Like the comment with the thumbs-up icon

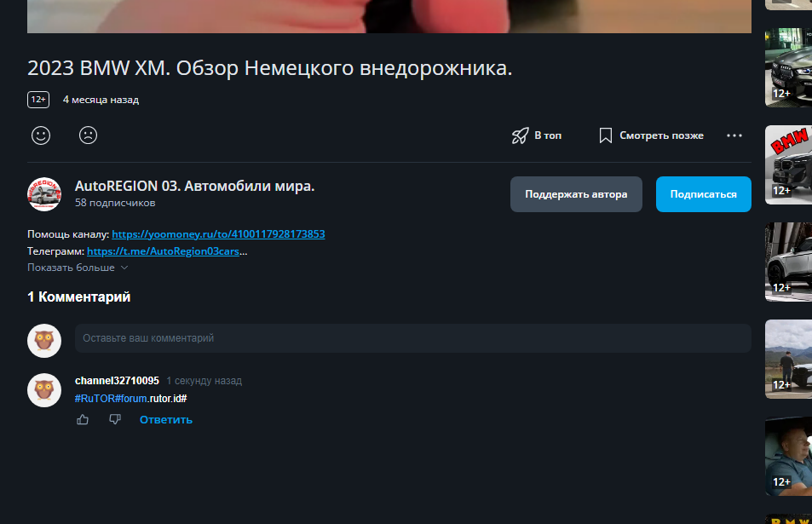[83, 419]
